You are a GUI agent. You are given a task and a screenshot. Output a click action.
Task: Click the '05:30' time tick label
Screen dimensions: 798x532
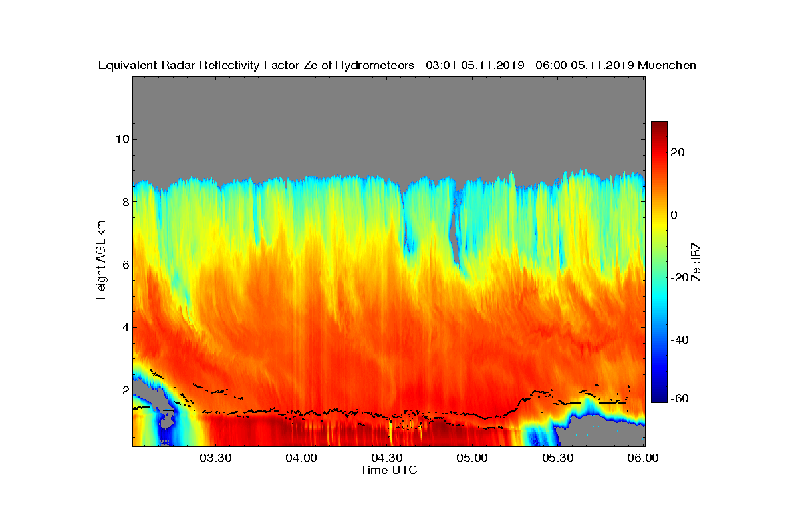pos(557,458)
